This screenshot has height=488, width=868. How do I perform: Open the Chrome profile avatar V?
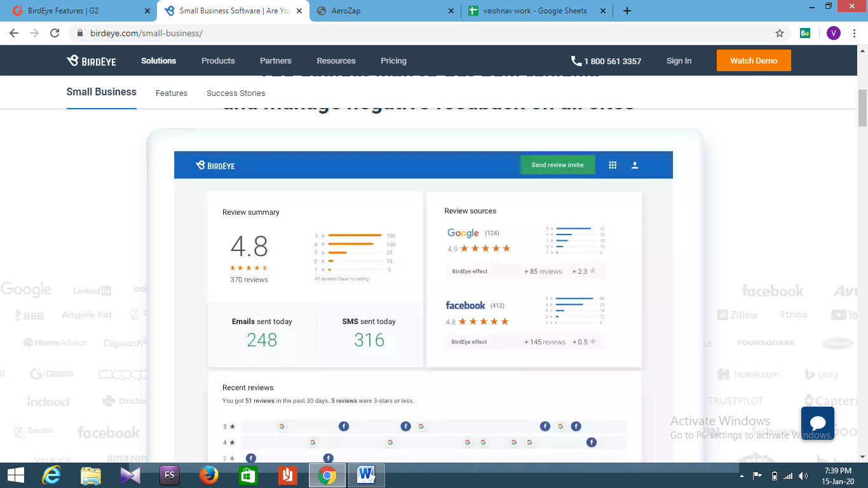click(x=834, y=33)
